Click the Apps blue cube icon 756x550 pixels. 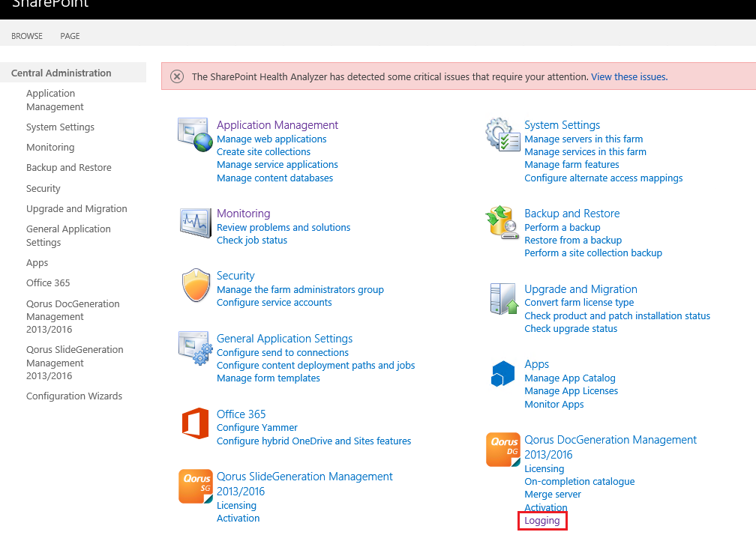502,373
